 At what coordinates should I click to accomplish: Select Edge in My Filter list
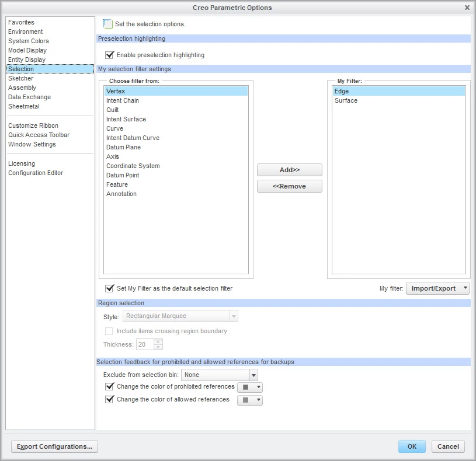point(399,91)
